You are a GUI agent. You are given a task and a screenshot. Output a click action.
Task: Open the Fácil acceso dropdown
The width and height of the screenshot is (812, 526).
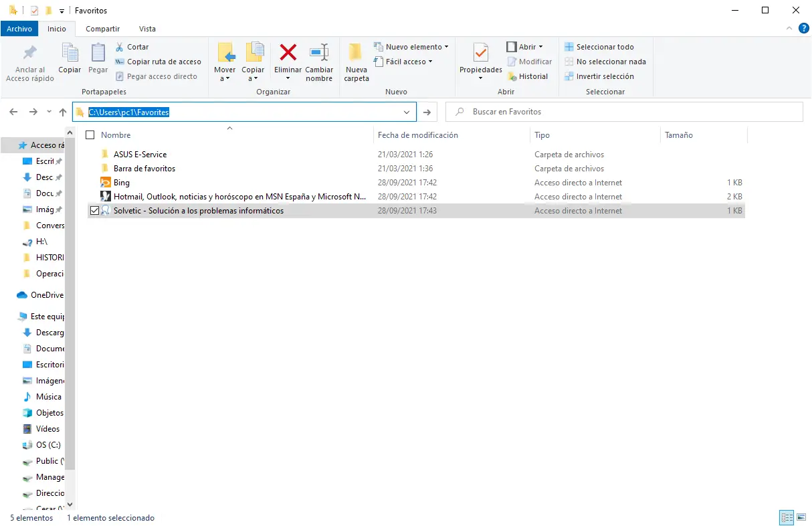point(403,62)
